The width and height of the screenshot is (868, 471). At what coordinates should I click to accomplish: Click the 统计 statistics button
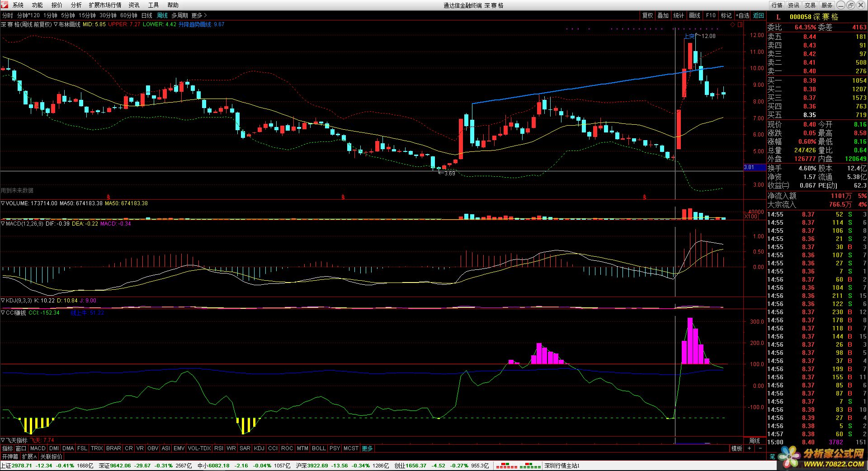tap(679, 15)
